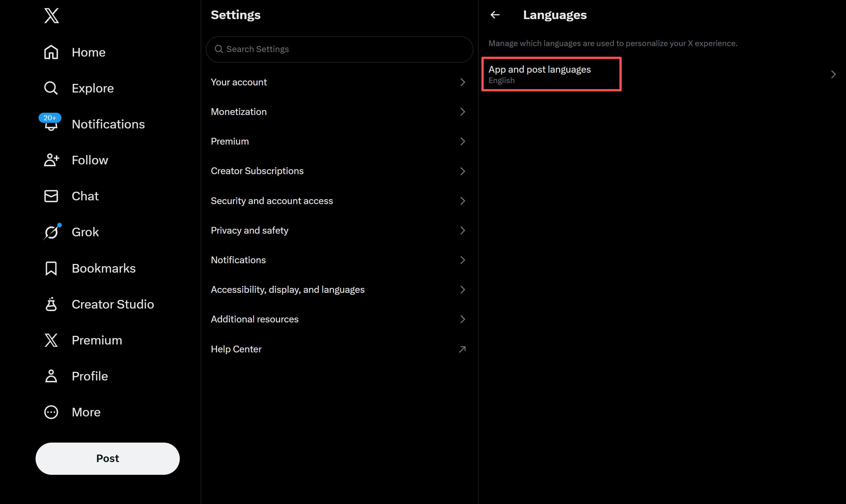Open Bookmarks label in the sidebar
The height and width of the screenshot is (504, 846).
(104, 268)
